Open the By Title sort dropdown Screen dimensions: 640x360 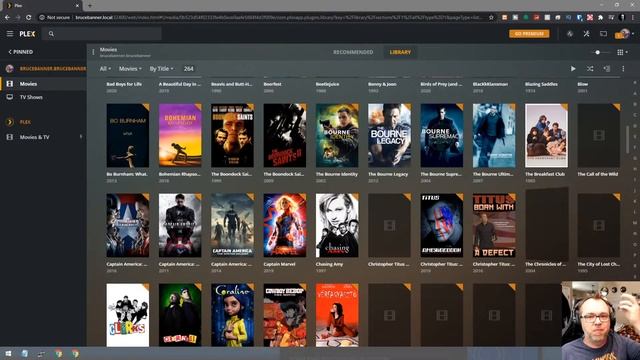click(x=161, y=69)
